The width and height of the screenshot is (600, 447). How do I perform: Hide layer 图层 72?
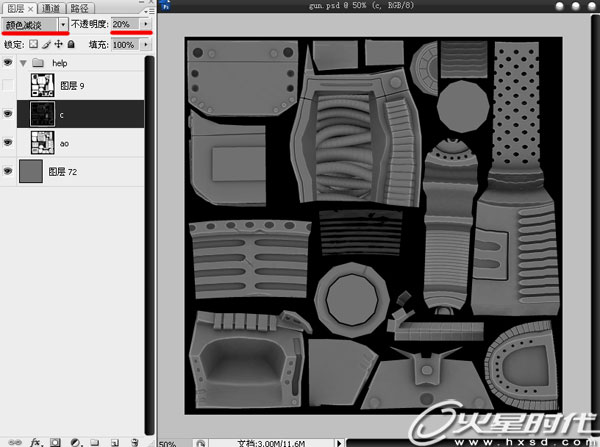(x=8, y=171)
